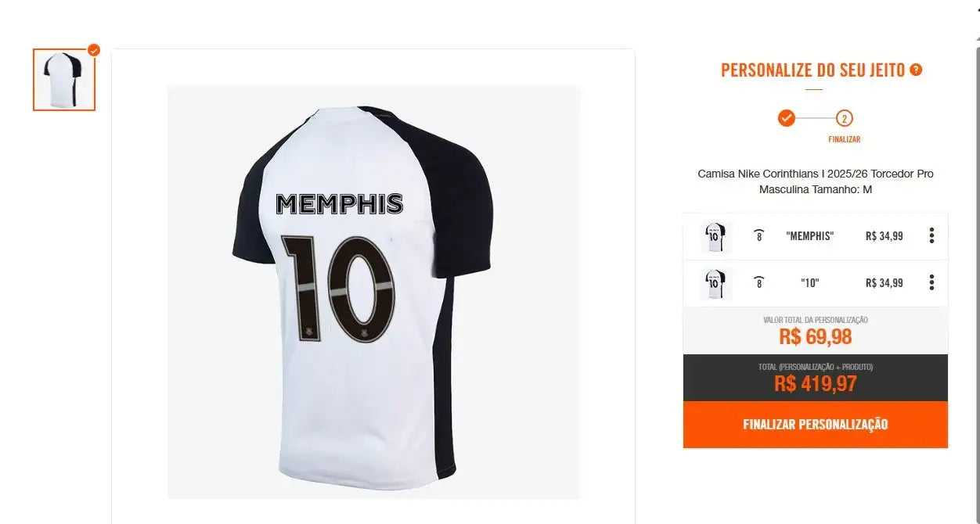
Task: Click the MEMPHIS name printed on the jersey
Action: [x=340, y=204]
